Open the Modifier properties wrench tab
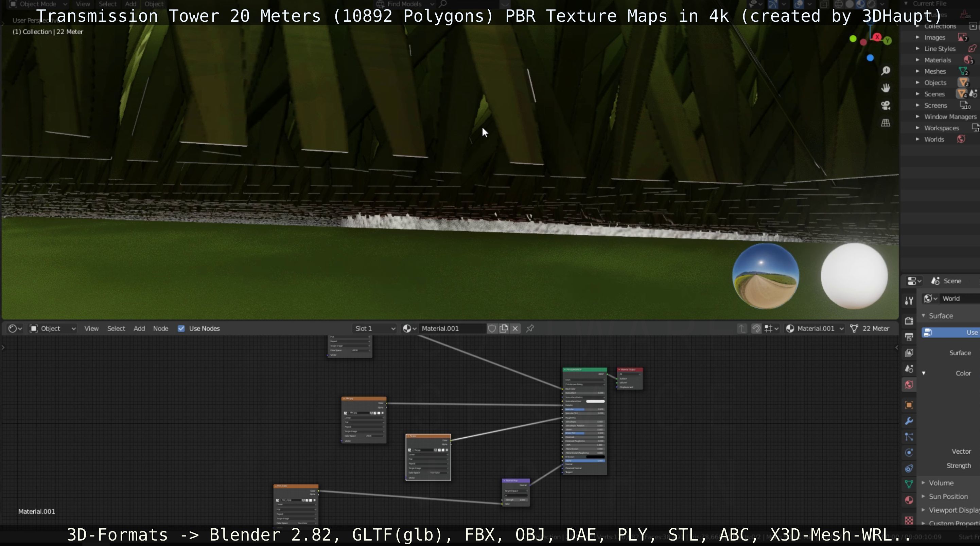This screenshot has width=980, height=546. 909,421
